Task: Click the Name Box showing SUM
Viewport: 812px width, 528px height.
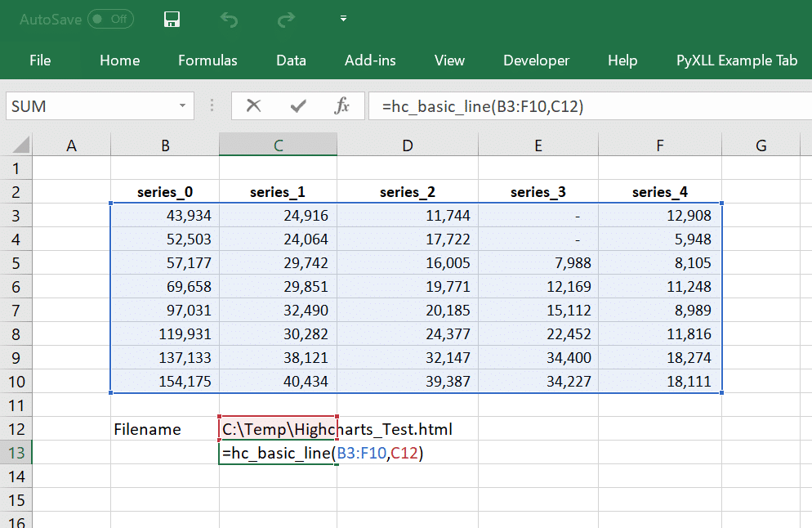Action: (92, 105)
